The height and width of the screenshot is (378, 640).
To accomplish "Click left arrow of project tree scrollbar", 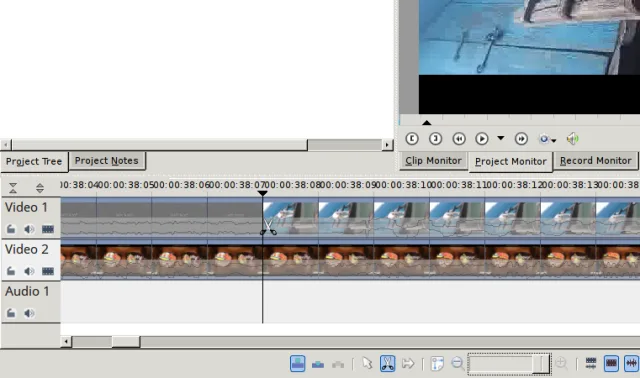I will [5, 145].
